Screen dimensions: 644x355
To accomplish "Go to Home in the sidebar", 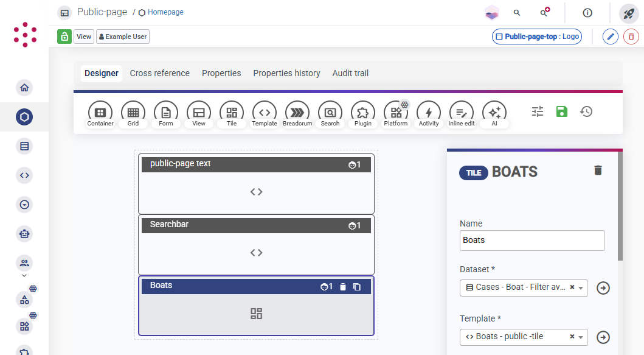I will pos(25,88).
